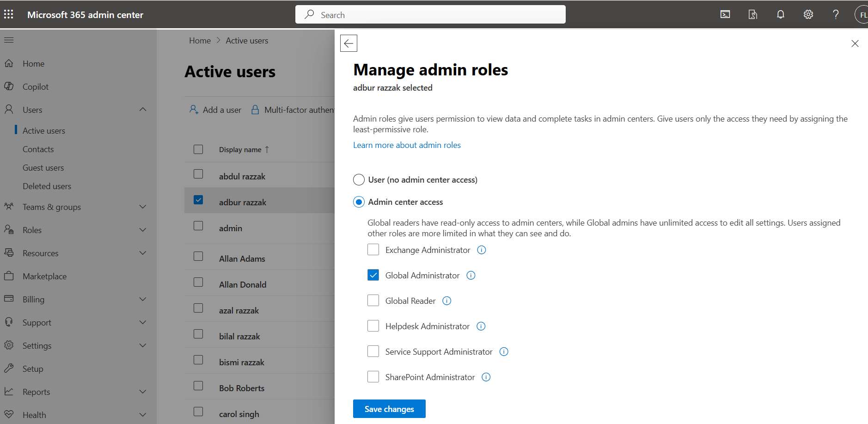868x424 pixels.
Task: Expand the Teams & groups section
Action: [142, 207]
